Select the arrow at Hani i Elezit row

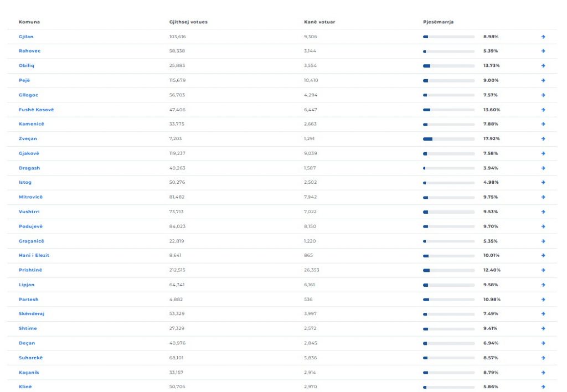point(543,256)
